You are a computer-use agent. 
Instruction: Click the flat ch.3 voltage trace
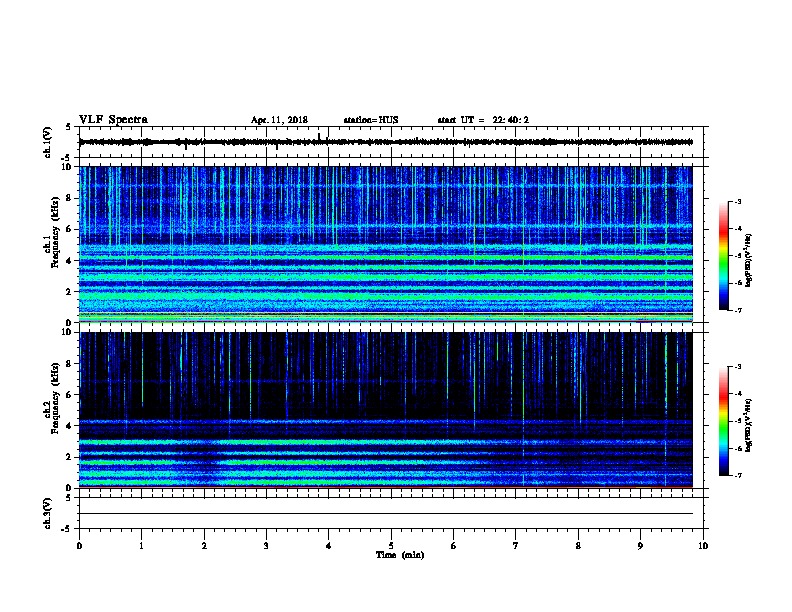(386, 514)
